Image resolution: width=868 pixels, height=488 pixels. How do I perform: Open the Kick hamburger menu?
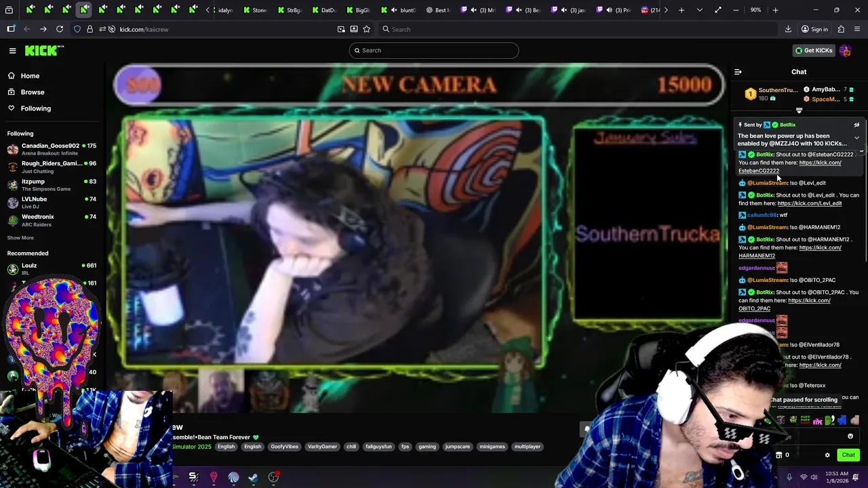pos(12,50)
